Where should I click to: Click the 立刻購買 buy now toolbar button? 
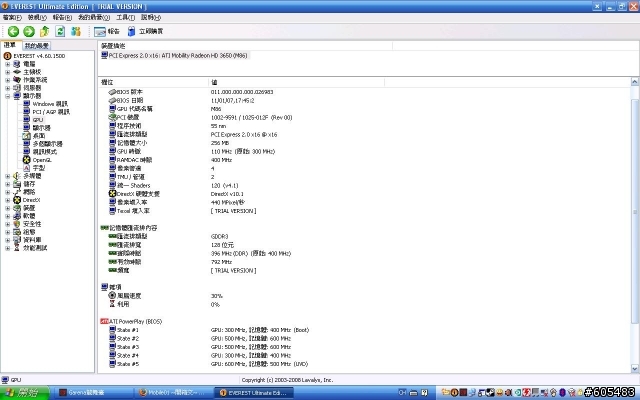coord(145,31)
